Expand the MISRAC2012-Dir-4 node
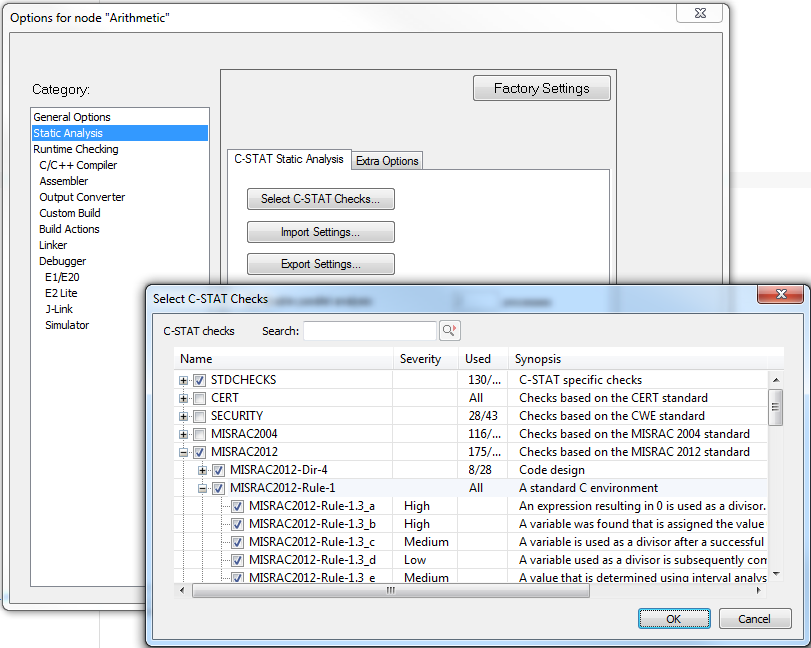The width and height of the screenshot is (811, 648). (202, 470)
